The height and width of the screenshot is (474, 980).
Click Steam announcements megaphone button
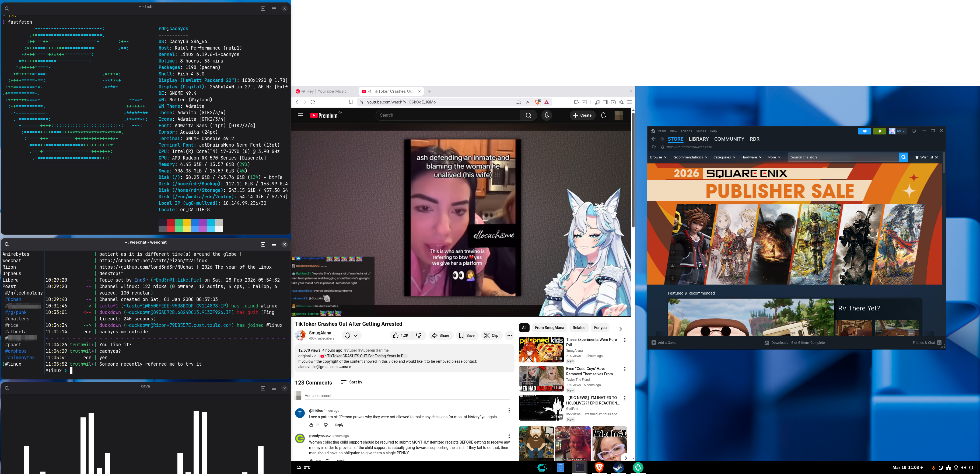point(864,131)
